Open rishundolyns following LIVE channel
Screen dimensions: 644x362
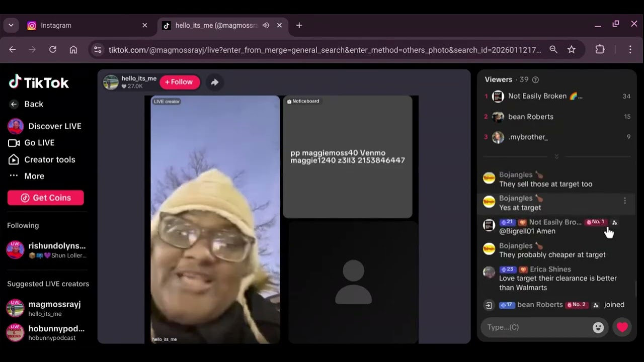click(47, 250)
